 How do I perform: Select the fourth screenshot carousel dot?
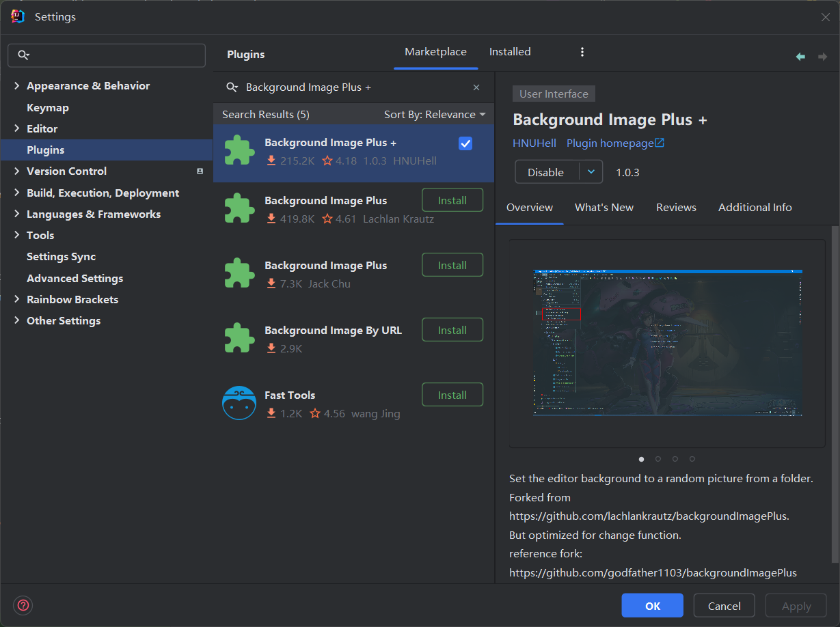pyautogui.click(x=692, y=459)
